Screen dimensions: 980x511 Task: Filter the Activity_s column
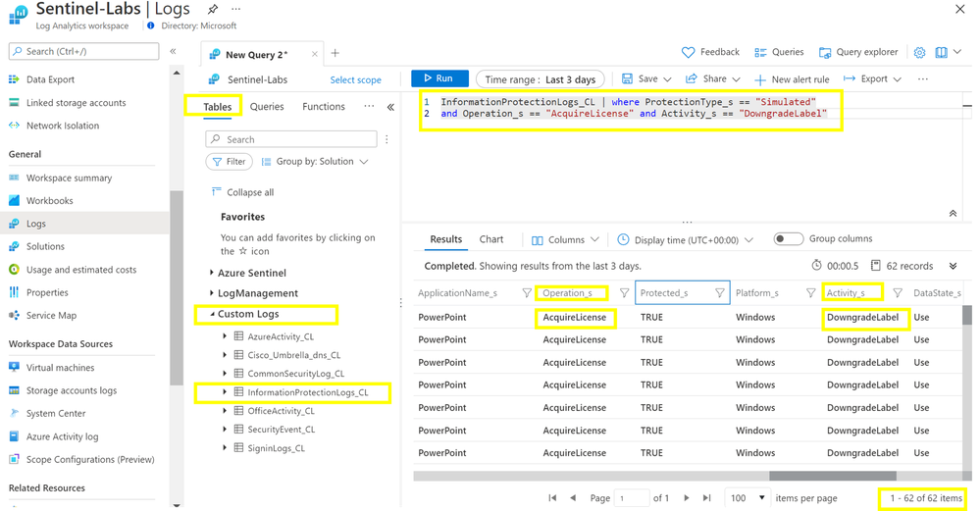click(x=898, y=293)
